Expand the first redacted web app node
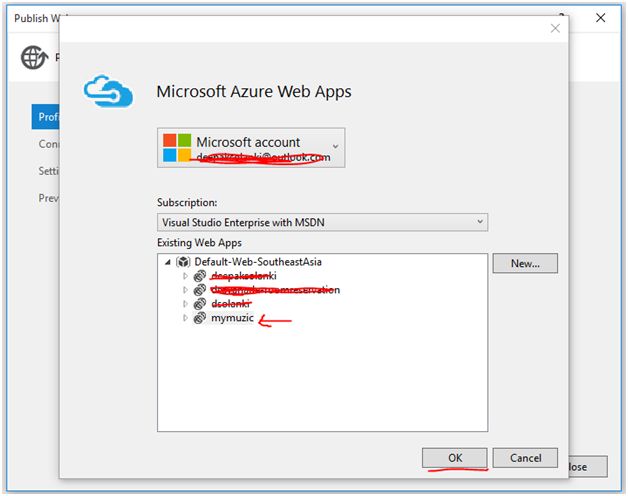Image resolution: width=628 pixels, height=496 pixels. tap(185, 276)
